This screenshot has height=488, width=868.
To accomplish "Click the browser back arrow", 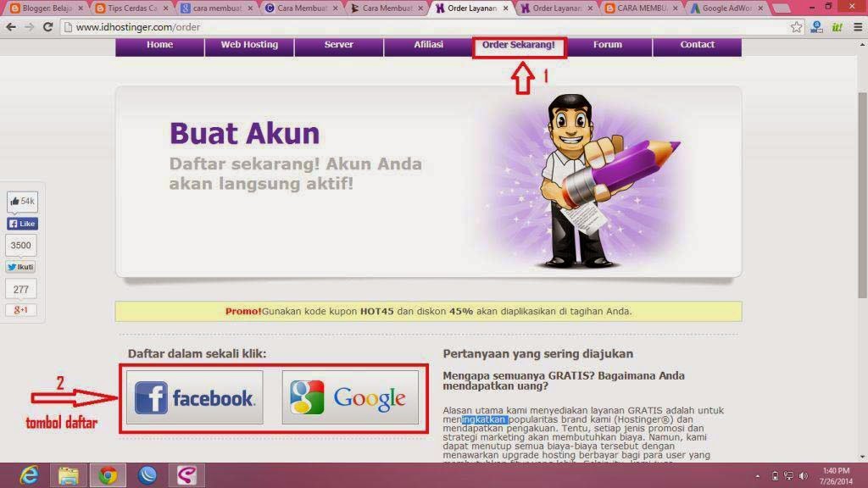I will click(x=9, y=27).
